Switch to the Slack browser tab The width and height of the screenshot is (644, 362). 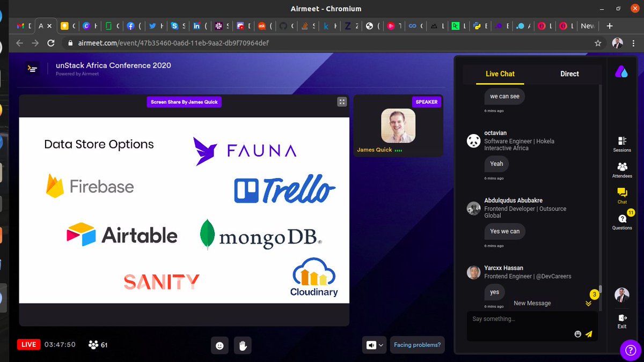tap(222, 26)
